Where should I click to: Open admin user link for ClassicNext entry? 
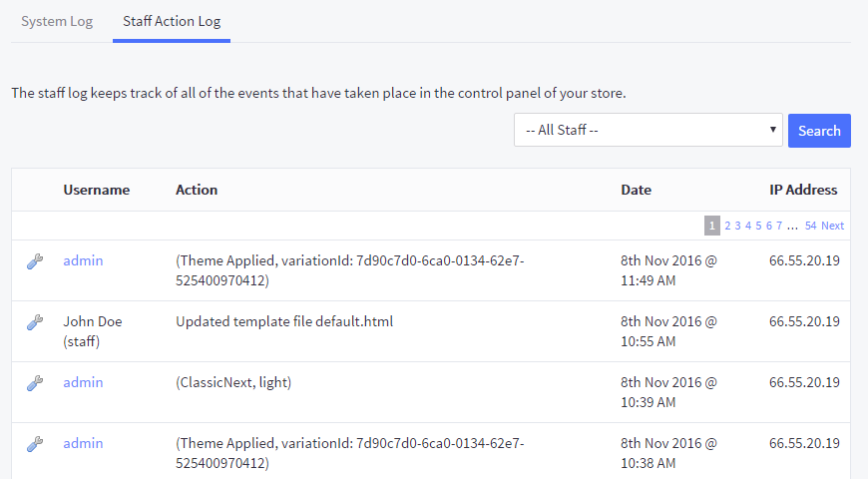click(x=83, y=382)
